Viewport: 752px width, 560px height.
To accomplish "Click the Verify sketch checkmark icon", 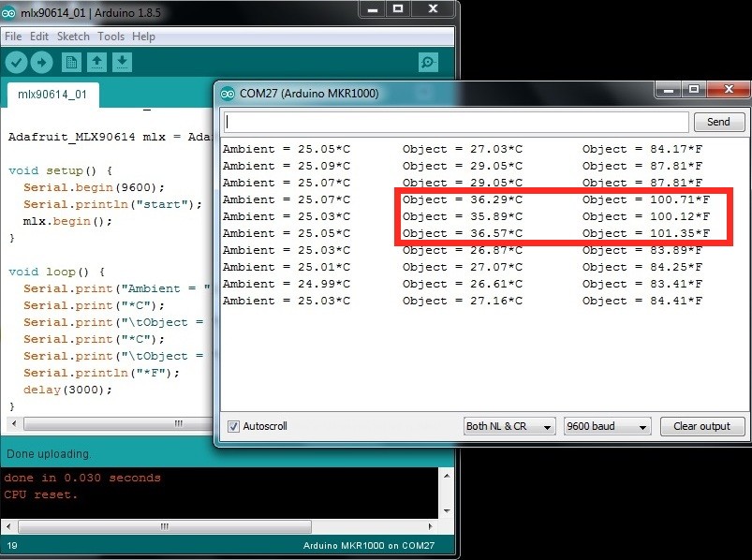I will click(x=16, y=63).
